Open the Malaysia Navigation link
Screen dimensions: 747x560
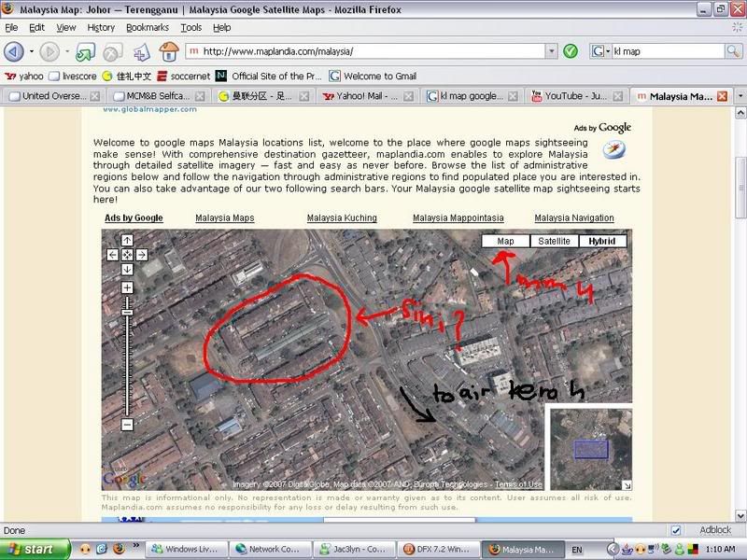574,218
